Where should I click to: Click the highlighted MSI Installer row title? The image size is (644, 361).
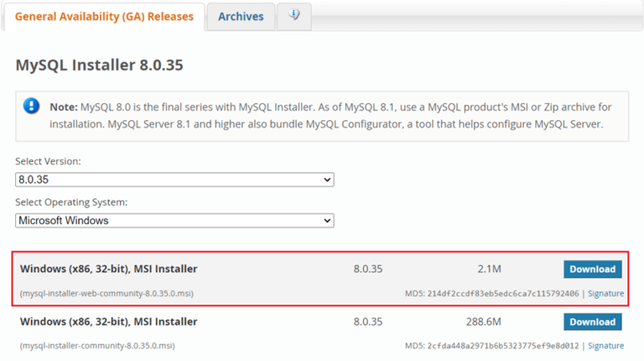109,269
